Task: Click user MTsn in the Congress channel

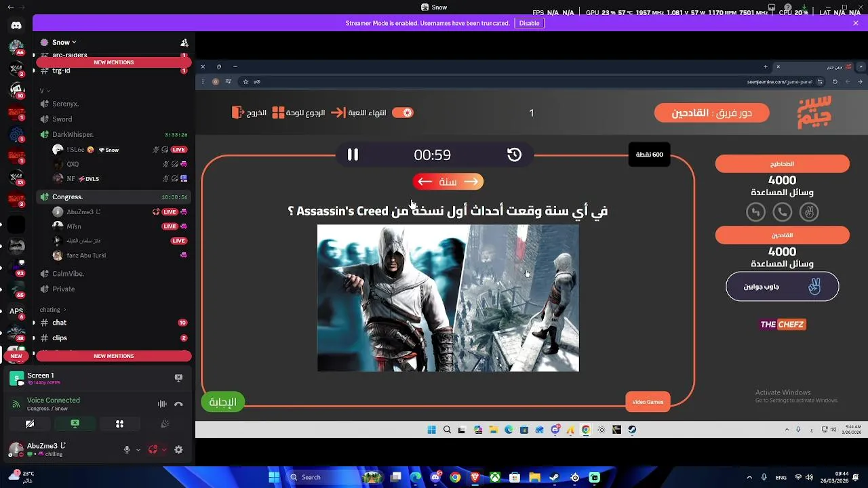Action: (119, 226)
